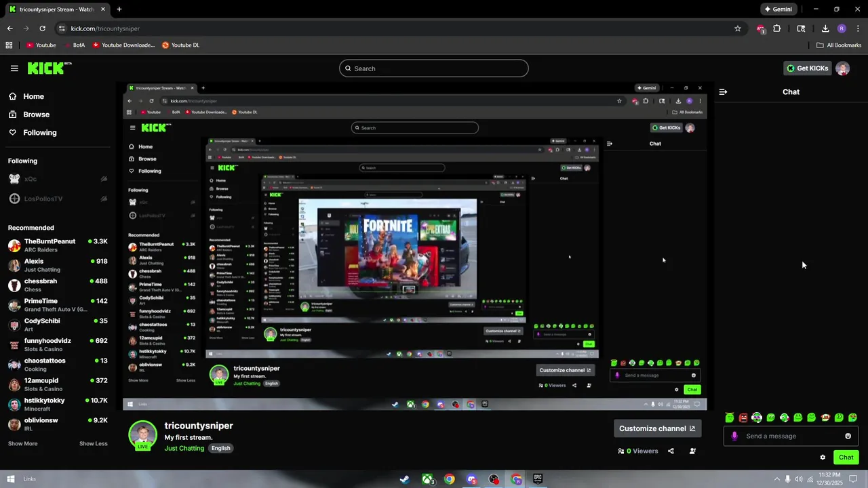
Task: Select the first green emote with halo
Action: click(730, 418)
